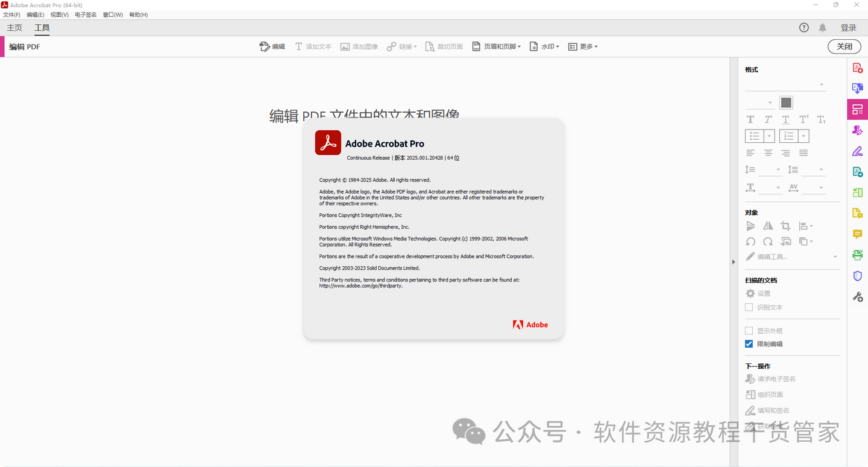
Task: Enable 识别文本 checkbox
Action: pyautogui.click(x=749, y=307)
